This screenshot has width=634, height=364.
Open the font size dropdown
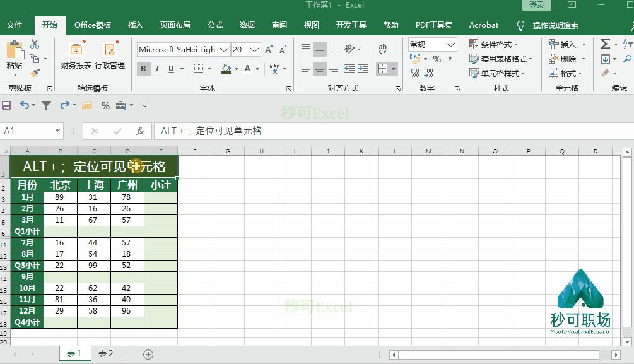(x=253, y=49)
